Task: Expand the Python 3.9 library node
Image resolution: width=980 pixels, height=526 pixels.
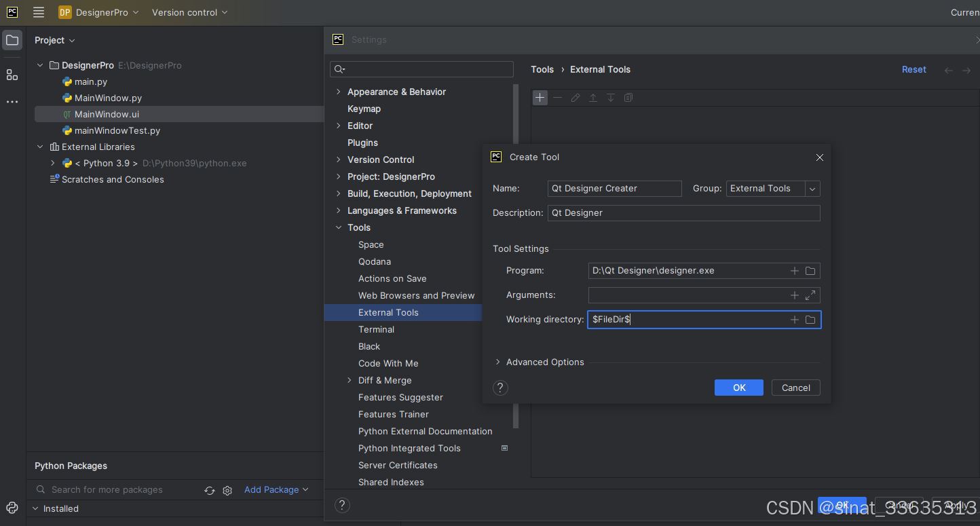Action: 53,163
